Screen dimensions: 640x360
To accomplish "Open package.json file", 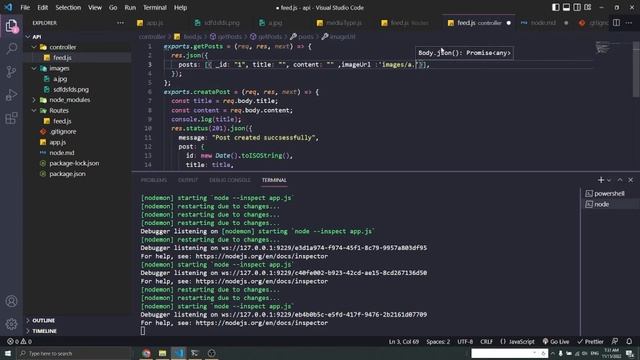I will 77,174.
